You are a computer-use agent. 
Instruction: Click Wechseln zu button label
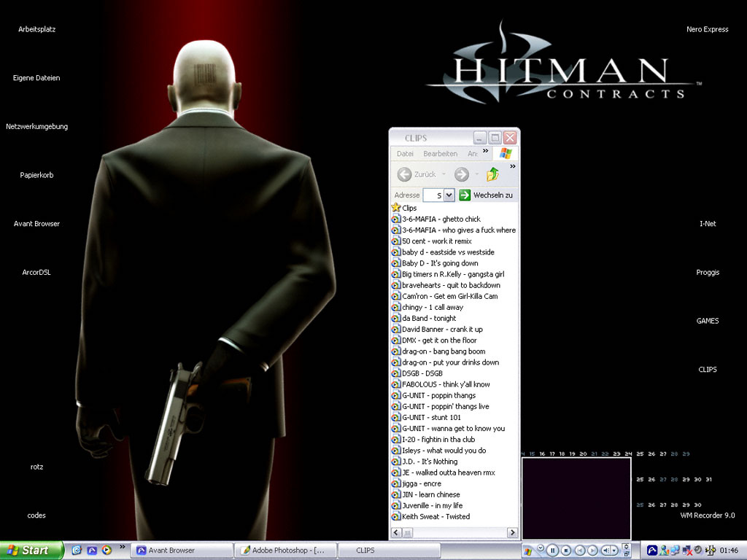[x=493, y=195]
